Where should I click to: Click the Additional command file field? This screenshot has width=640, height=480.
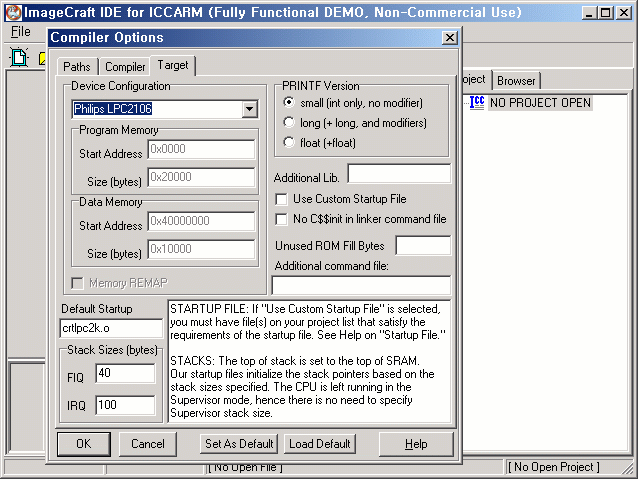[x=361, y=285]
